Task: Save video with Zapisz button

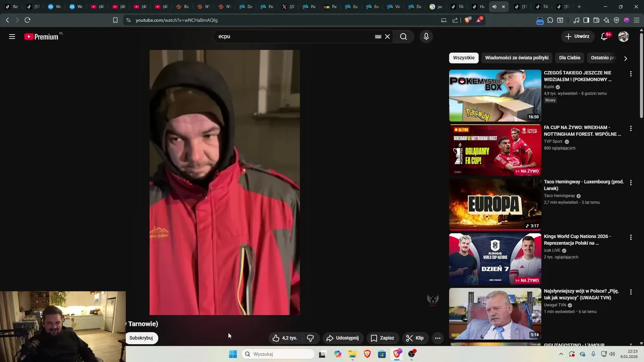Action: tap(382, 338)
